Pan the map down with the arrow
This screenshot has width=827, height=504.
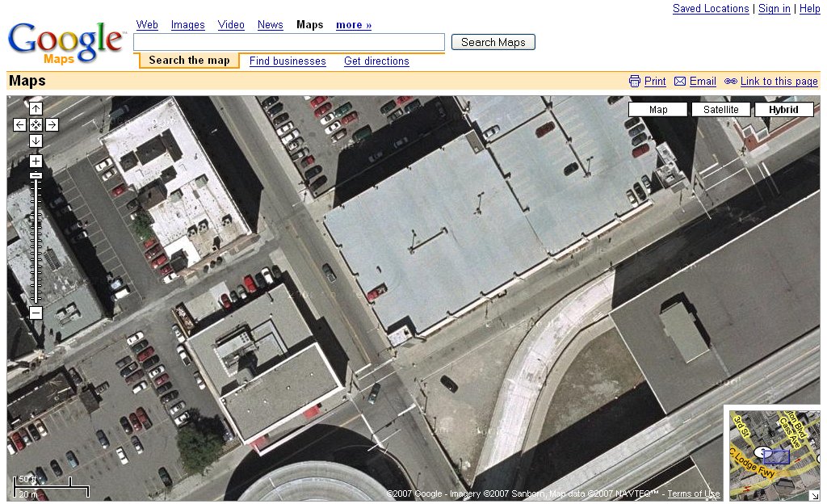pos(36,141)
